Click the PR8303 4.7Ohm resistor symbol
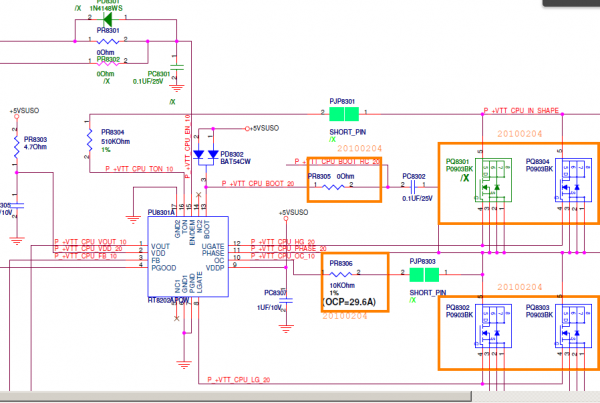The width and height of the screenshot is (600, 403). [x=16, y=147]
